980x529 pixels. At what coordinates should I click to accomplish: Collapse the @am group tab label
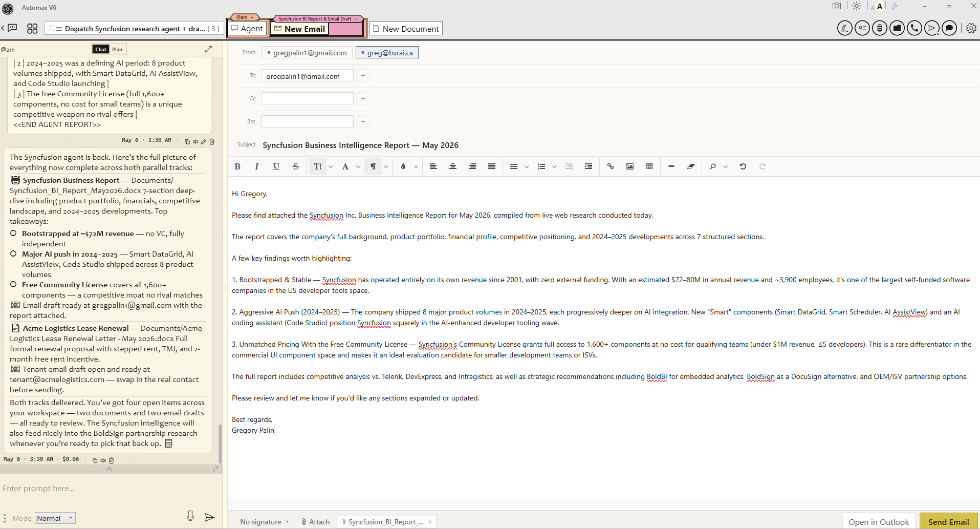pyautogui.click(x=252, y=17)
